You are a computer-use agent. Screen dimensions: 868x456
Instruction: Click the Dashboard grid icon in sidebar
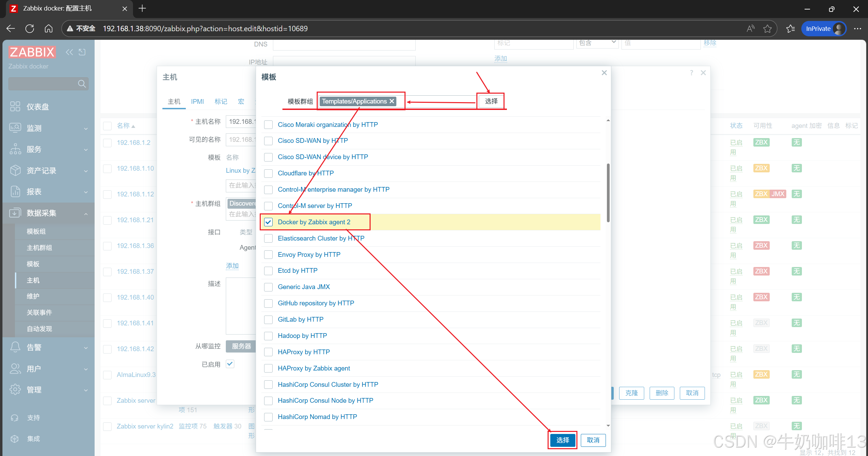[x=15, y=107]
